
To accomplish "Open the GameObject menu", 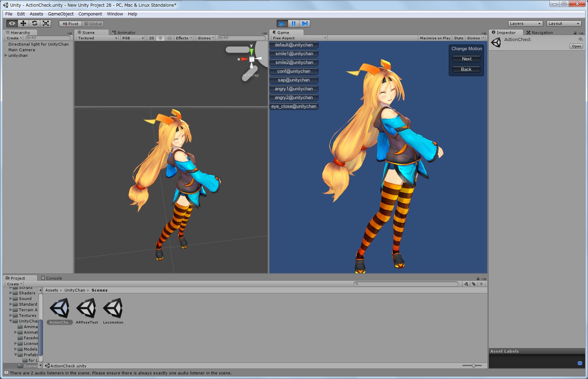I will (61, 14).
